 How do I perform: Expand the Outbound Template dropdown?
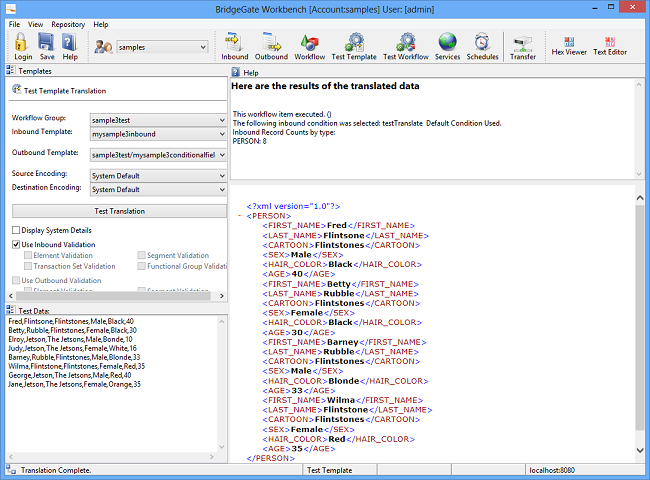click(222, 155)
